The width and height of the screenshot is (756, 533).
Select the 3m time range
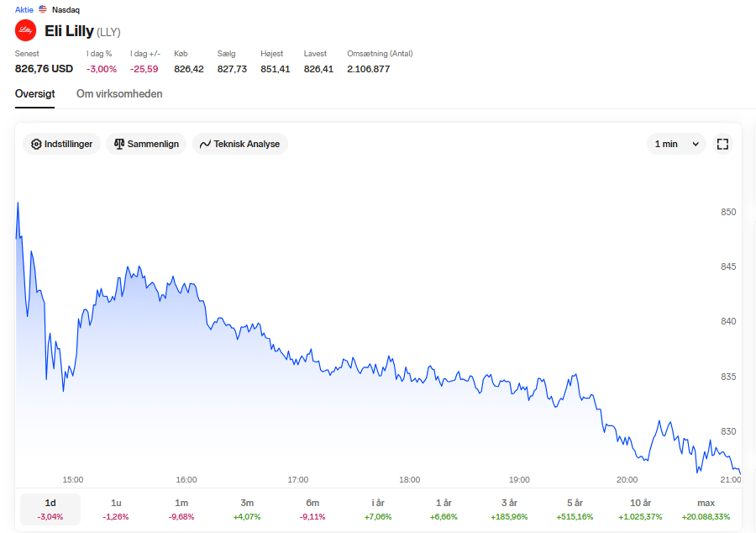[x=247, y=509]
